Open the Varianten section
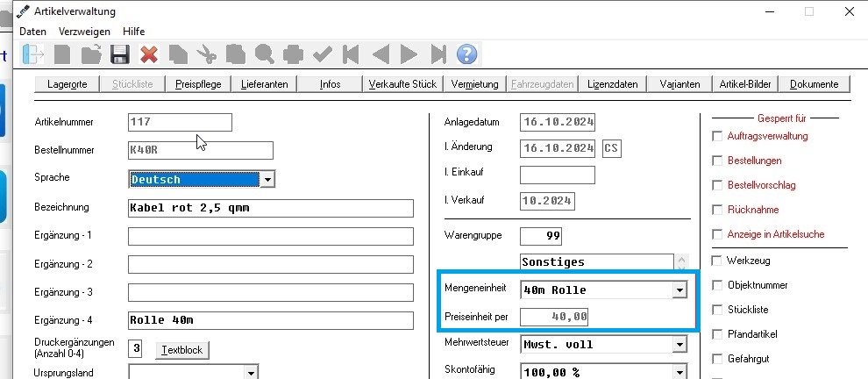868x379 pixels. coord(679,84)
